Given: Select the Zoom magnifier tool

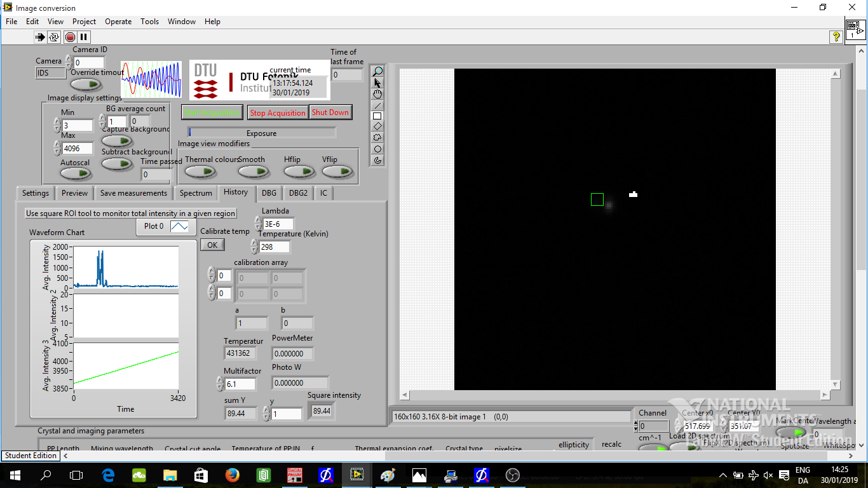Looking at the screenshot, I should (377, 71).
